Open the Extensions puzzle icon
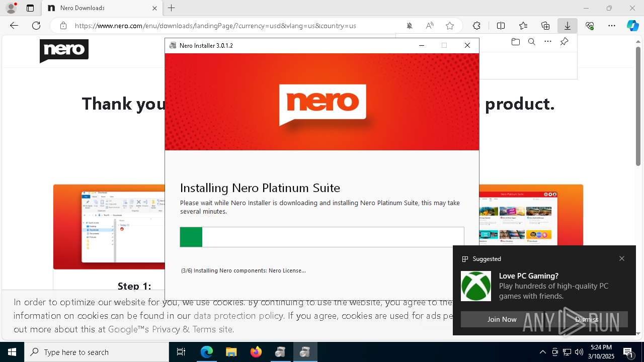Image resolution: width=644 pixels, height=362 pixels. 476,26
